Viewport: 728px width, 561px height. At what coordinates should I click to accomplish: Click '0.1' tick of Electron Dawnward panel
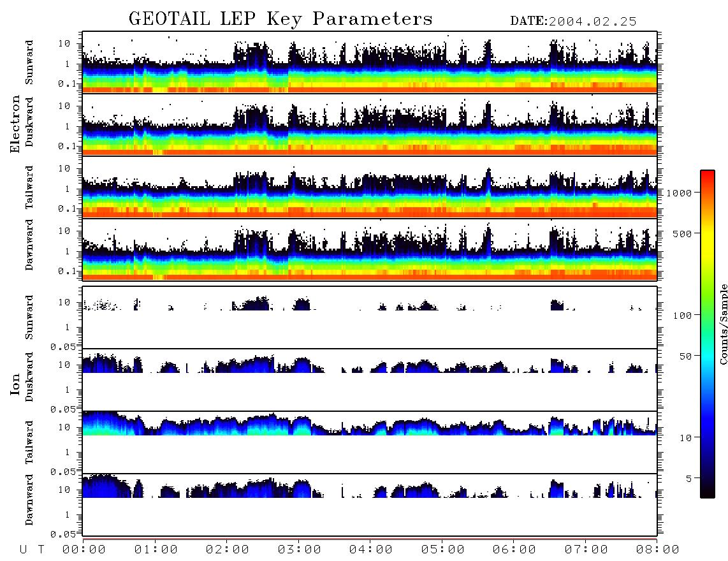click(68, 271)
